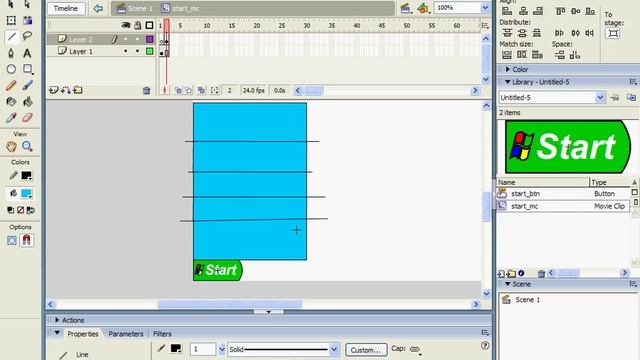This screenshot has height=360, width=640.
Task: Expand the Color panel
Action: click(507, 69)
